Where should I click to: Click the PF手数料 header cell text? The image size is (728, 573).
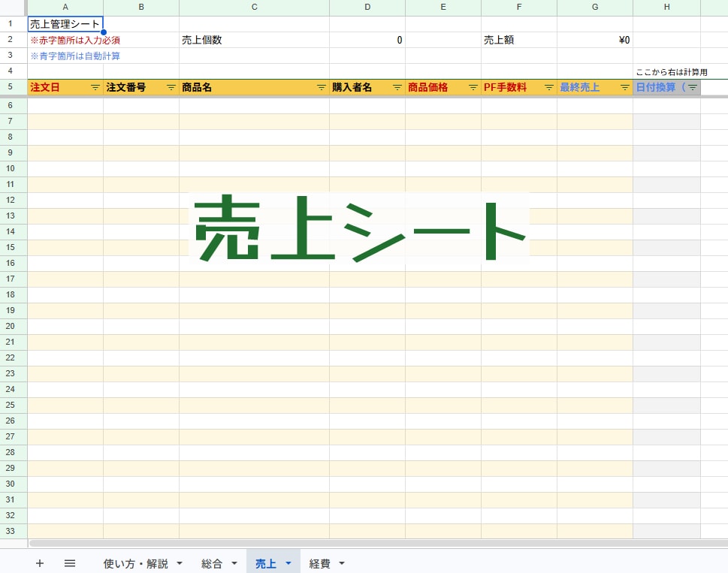505,87
